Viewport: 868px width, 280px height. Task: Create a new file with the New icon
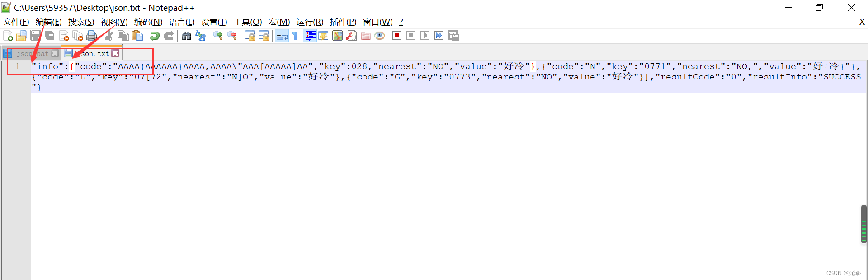[x=8, y=36]
